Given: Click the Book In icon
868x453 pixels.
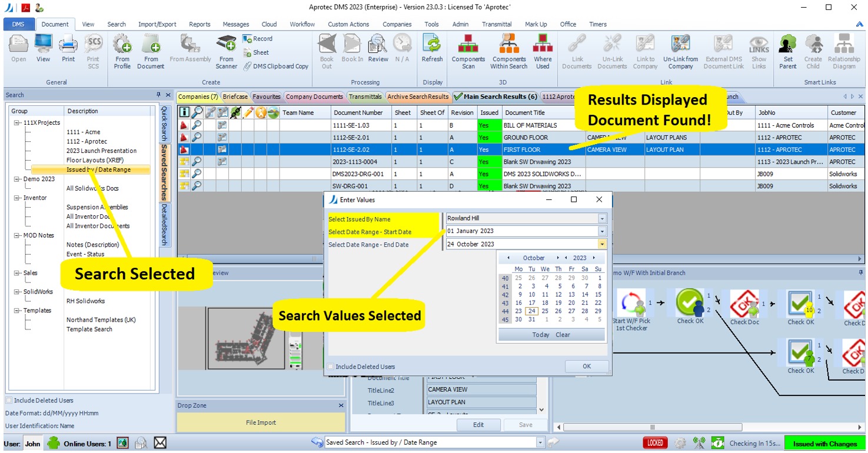Looking at the screenshot, I should [x=352, y=48].
